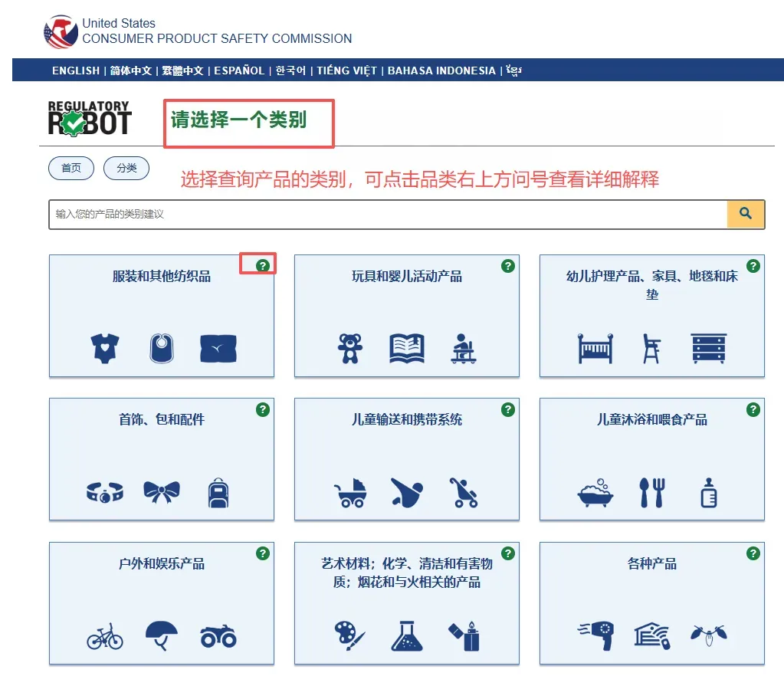Click the helmet icon
This screenshot has width=784, height=676.
[162, 635]
